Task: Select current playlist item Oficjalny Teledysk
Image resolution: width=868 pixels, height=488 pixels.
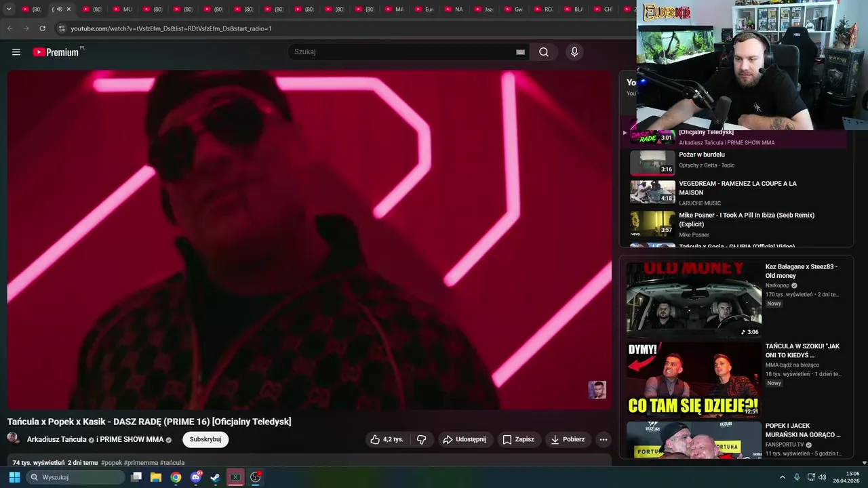Action: (x=735, y=137)
